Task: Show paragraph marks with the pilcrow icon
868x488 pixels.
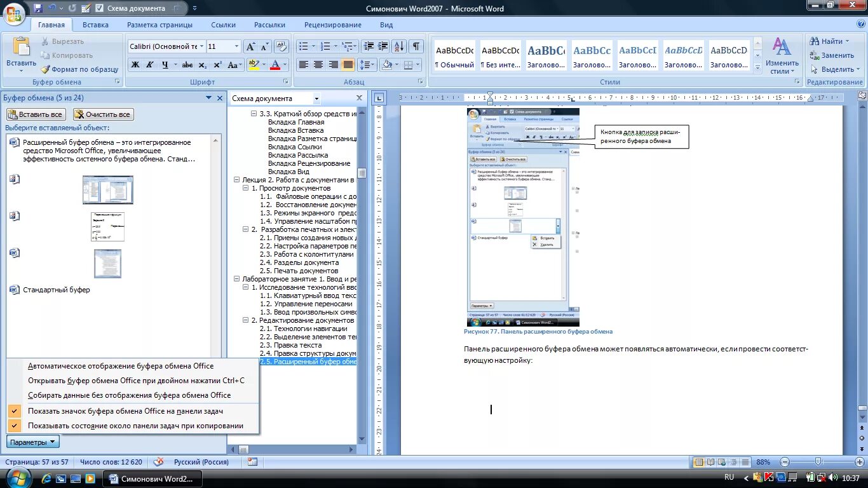Action: [x=416, y=46]
